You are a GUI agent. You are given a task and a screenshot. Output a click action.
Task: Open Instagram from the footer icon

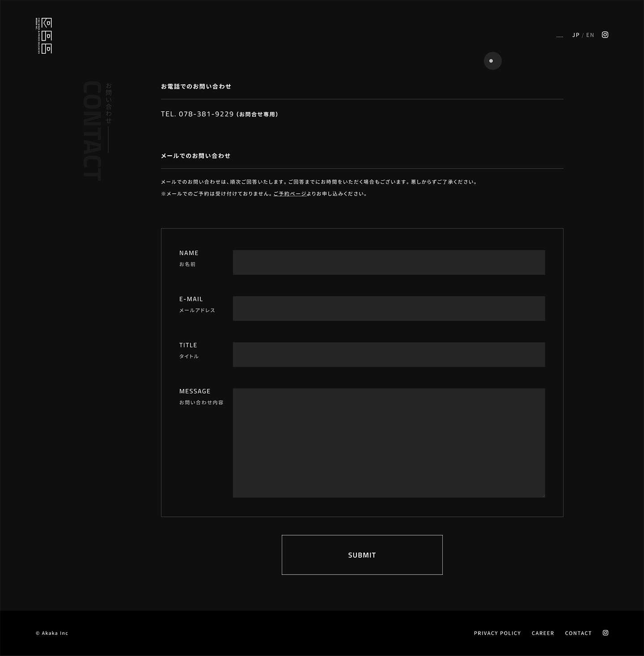point(606,633)
